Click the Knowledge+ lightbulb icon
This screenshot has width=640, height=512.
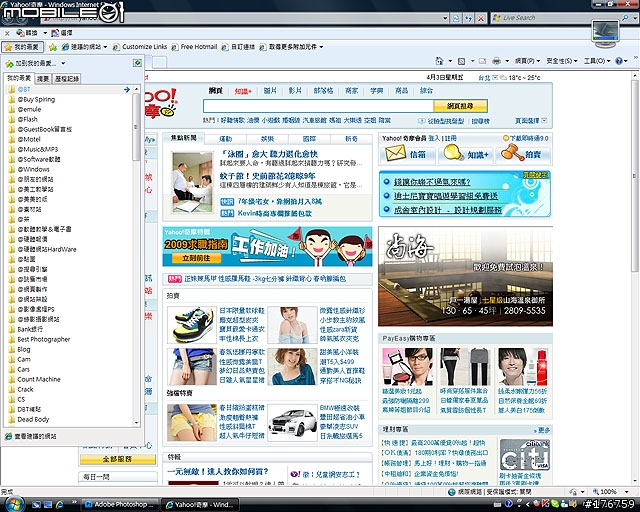[x=453, y=154]
